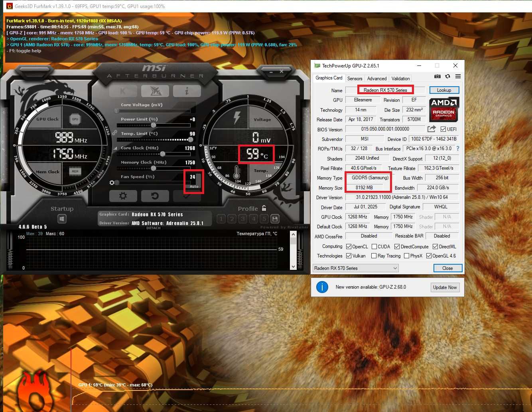Click the Device ID field value

(433, 139)
